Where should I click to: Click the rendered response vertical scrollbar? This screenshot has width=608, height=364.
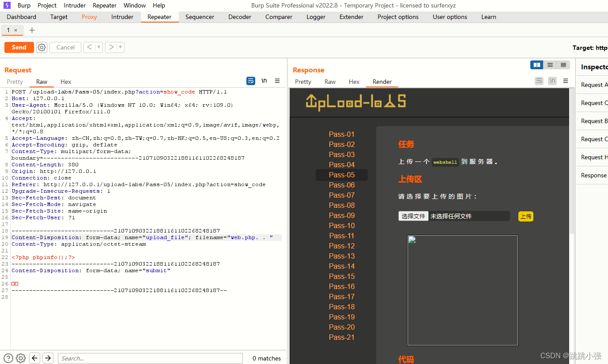click(x=572, y=161)
